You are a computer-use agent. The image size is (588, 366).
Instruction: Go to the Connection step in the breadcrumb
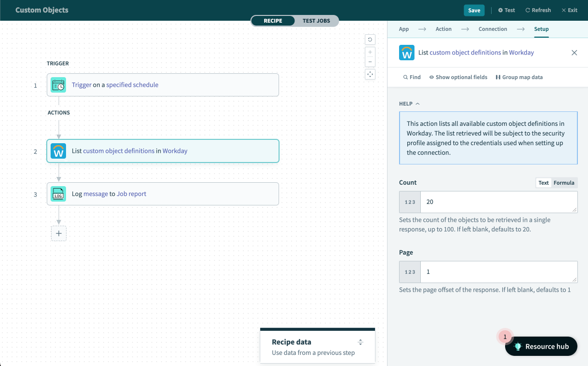point(493,29)
